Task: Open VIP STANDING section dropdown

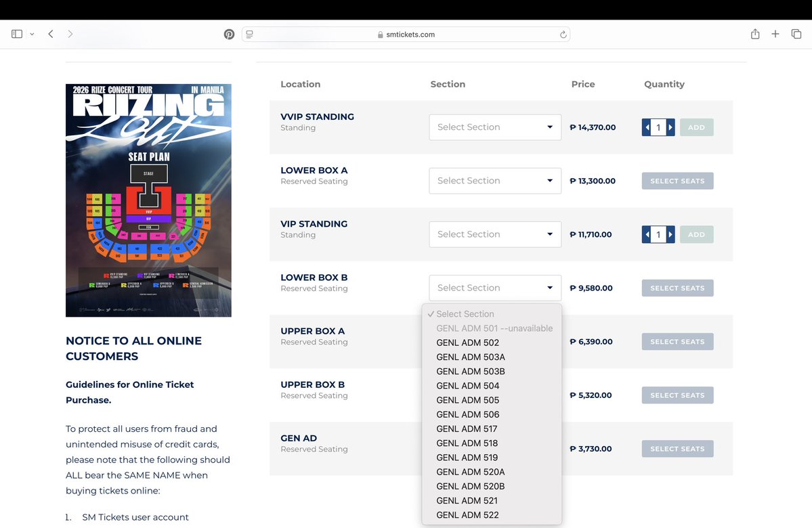Action: click(x=495, y=234)
